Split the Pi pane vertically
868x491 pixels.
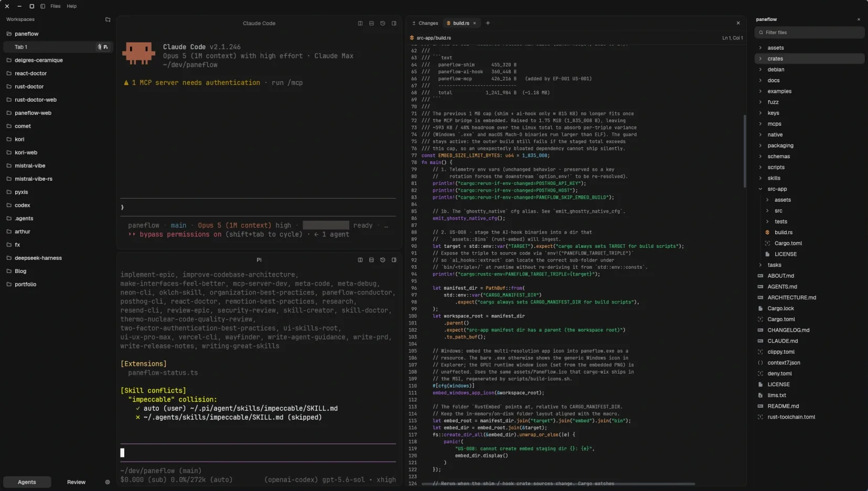tap(360, 260)
